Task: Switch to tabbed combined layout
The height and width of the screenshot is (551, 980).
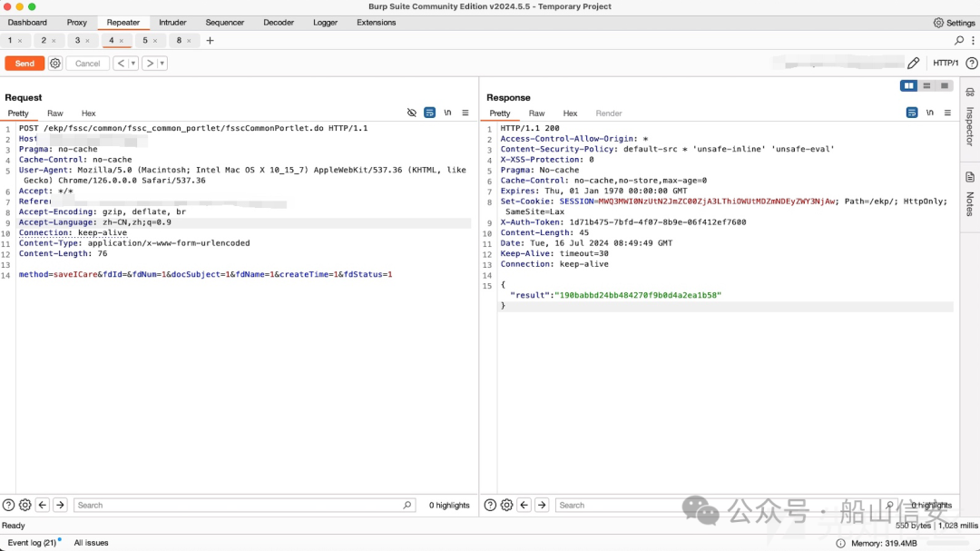Action: coord(945,85)
